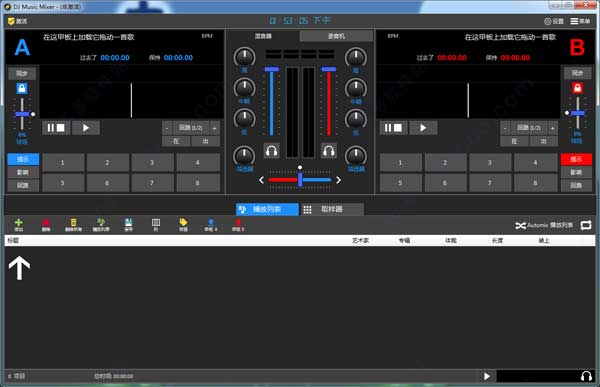Click cue pad 7 on deck B
The height and width of the screenshot is (387, 600).
tap(491, 183)
